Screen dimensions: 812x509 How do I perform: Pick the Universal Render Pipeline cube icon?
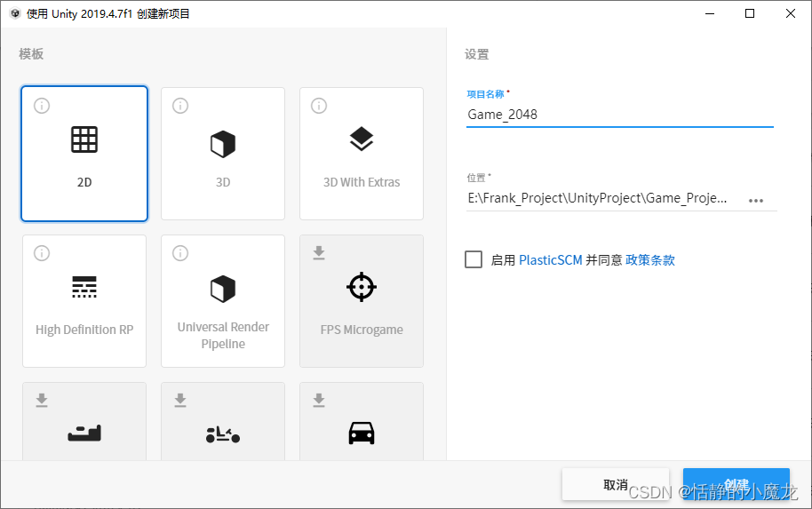[x=223, y=289]
